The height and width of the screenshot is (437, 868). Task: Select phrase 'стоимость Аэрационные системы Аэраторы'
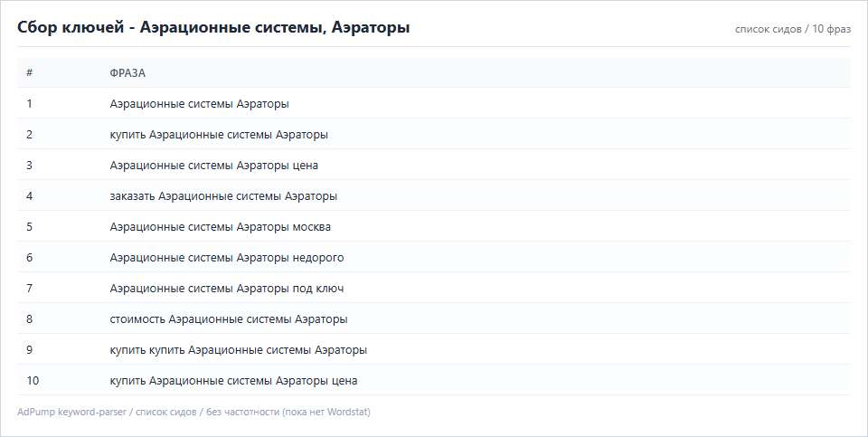(x=229, y=319)
